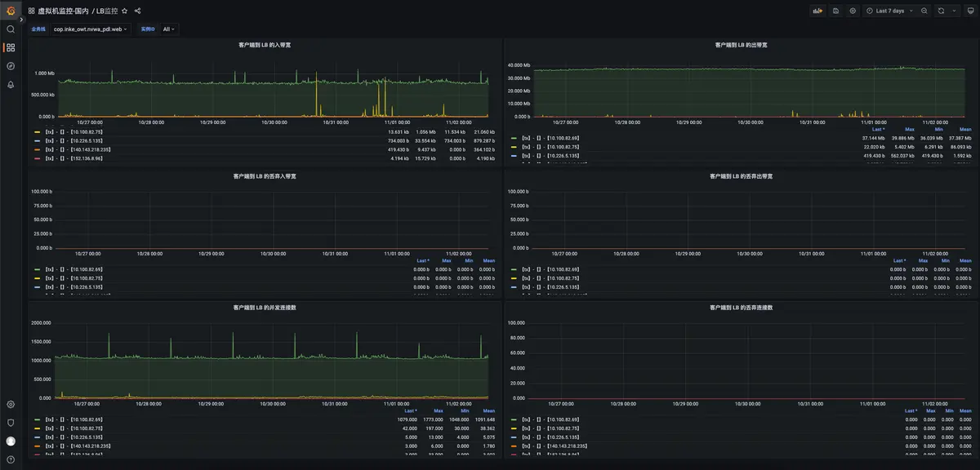Toggle 10.100.82.69 series in 丢弃入带宽 legend
980x470 pixels.
pos(74,269)
